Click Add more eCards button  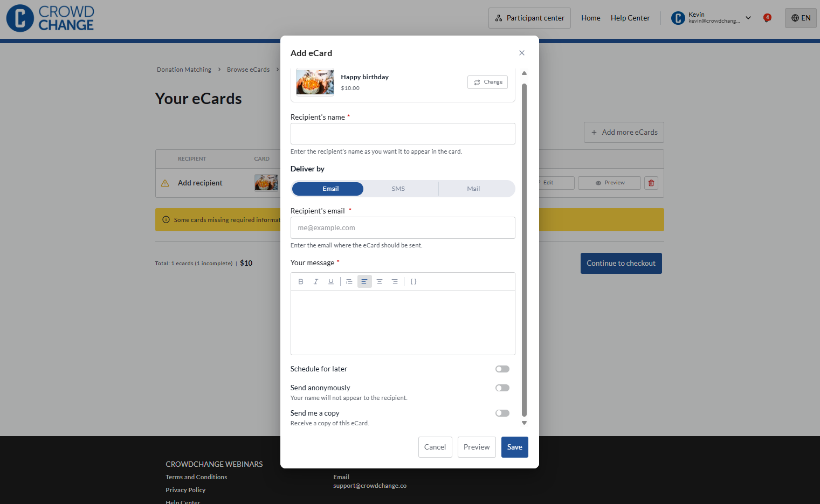(x=624, y=132)
